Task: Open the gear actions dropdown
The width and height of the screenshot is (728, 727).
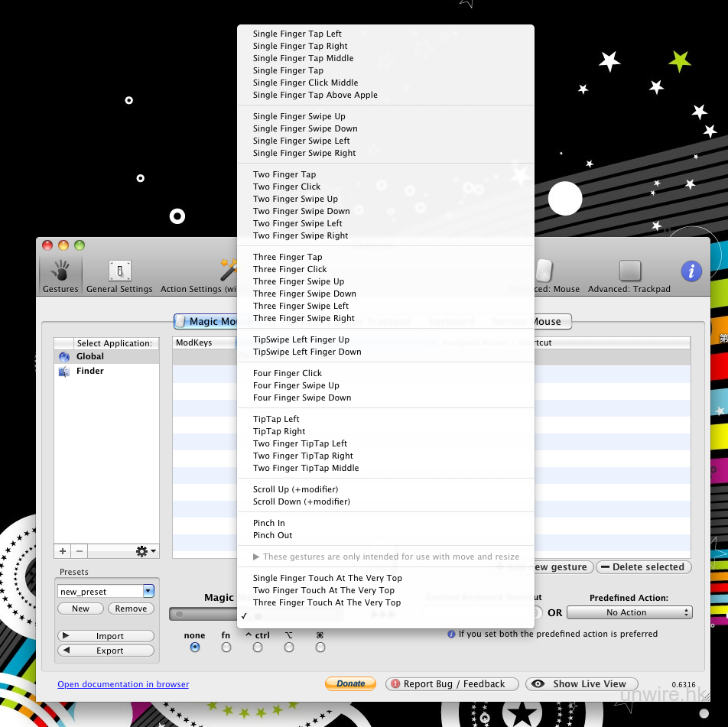Action: (x=145, y=551)
